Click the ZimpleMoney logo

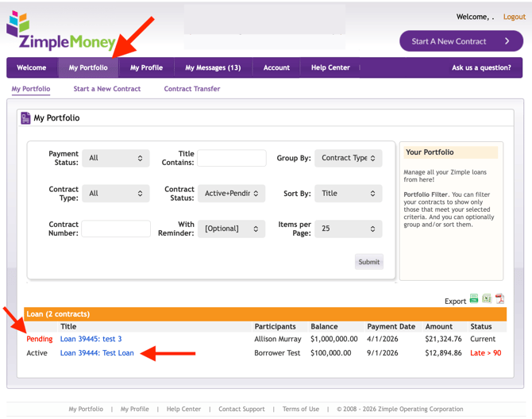point(61,30)
